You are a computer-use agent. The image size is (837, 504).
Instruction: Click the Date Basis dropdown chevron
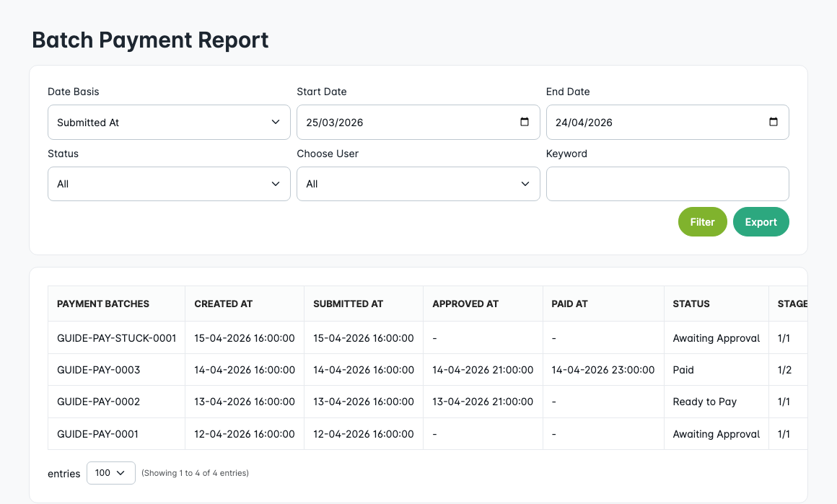275,122
